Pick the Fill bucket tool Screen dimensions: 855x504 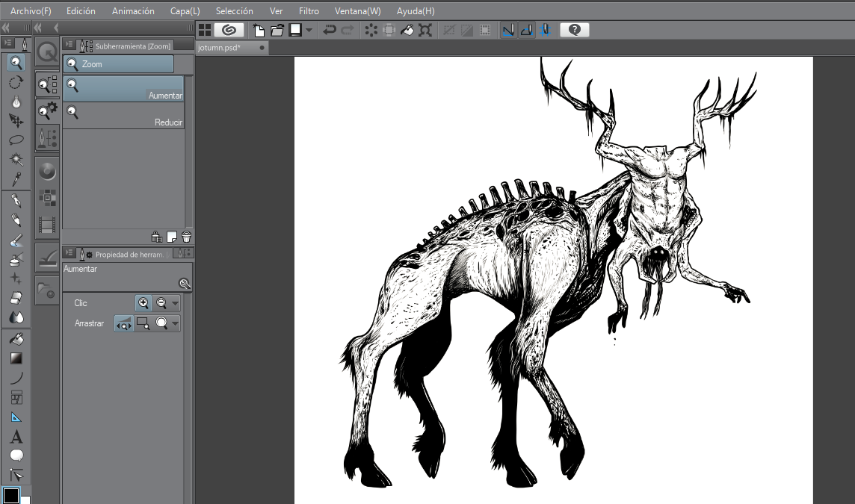tap(16, 338)
